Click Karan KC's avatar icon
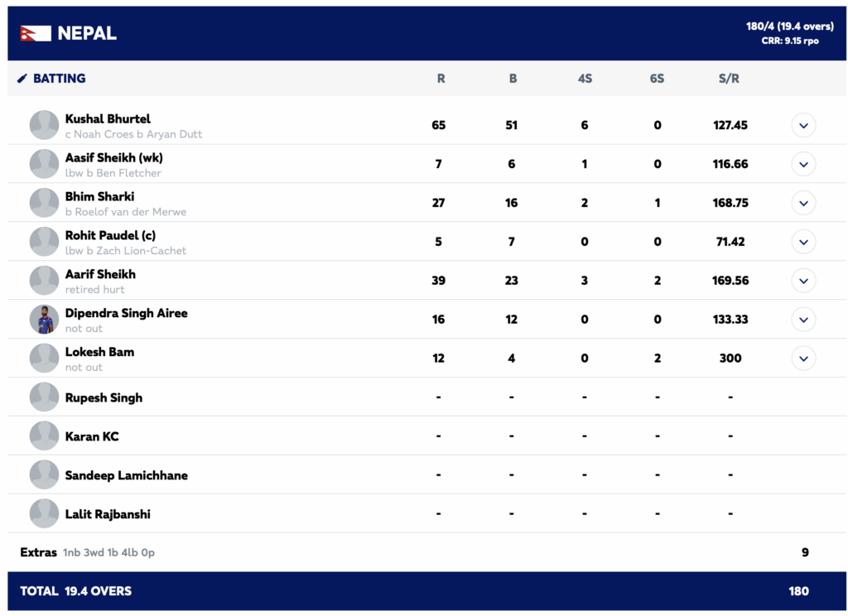Viewport: 848px width, 616px height. pyautogui.click(x=44, y=436)
